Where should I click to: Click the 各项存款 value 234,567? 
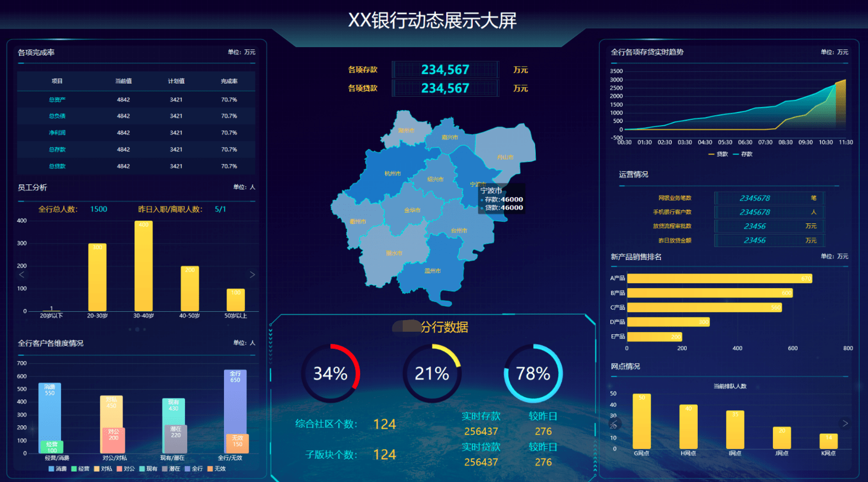pos(445,70)
